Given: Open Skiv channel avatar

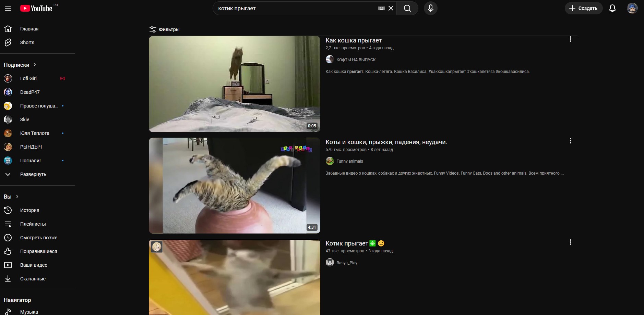Looking at the screenshot, I should tap(8, 119).
